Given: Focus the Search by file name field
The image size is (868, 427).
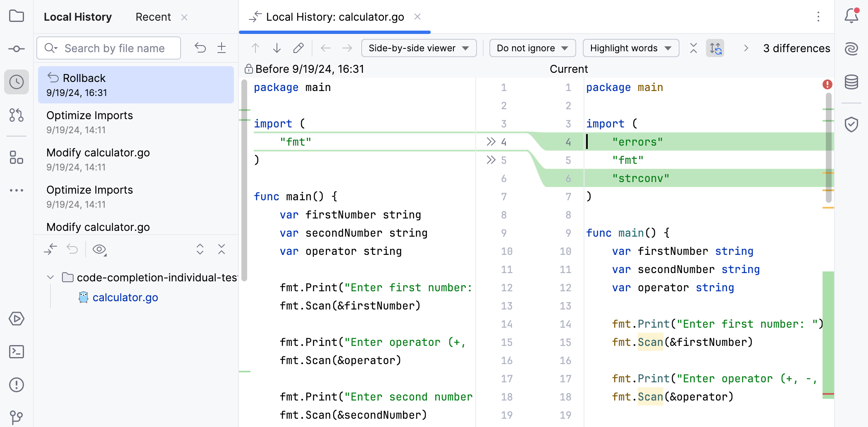Looking at the screenshot, I should tap(114, 48).
